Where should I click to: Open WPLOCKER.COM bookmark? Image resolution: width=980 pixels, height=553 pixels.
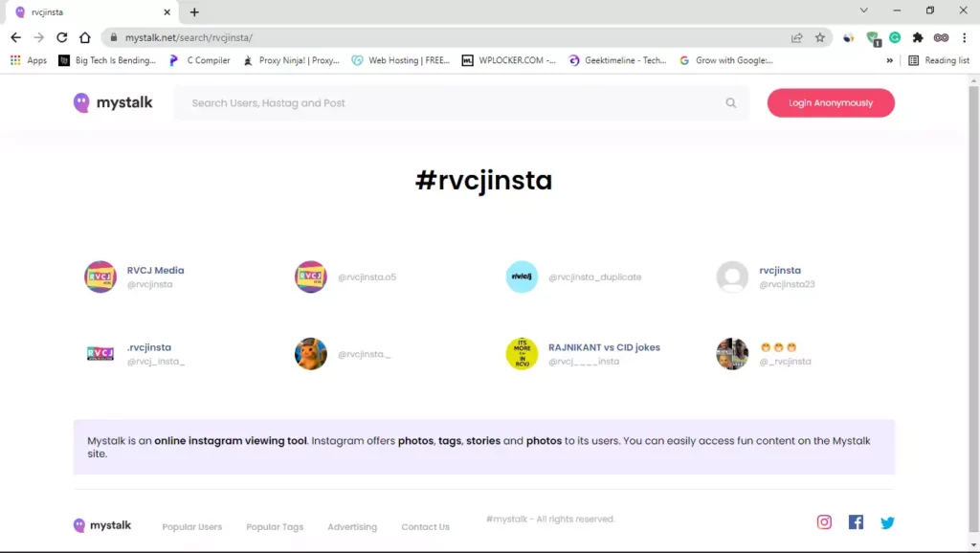pyautogui.click(x=509, y=60)
